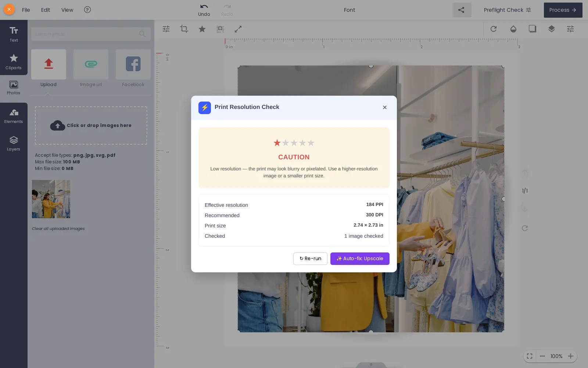This screenshot has height=368, width=588.
Task: Open the View menu
Action: (x=67, y=10)
